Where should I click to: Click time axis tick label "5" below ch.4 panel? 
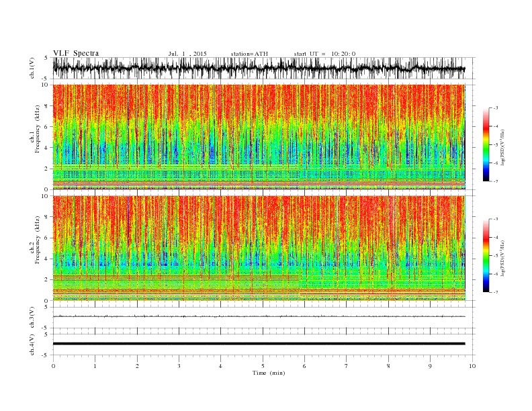tap(263, 366)
